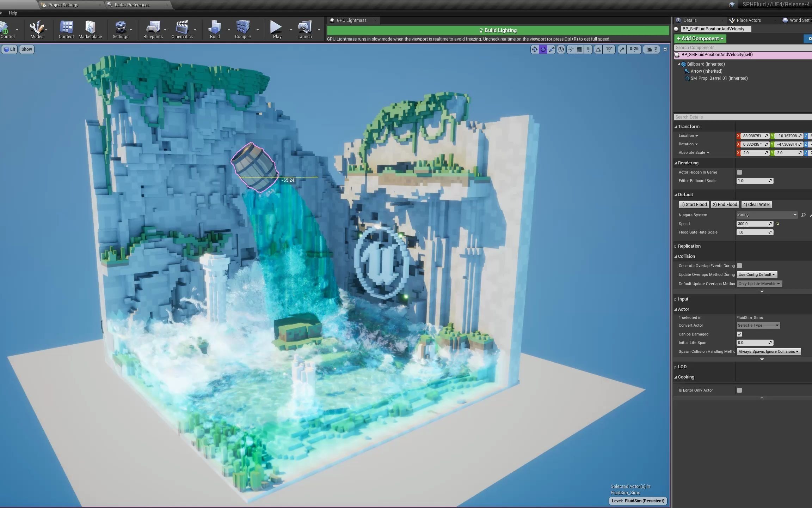Switch to the Editor Preferences tab
Image resolution: width=812 pixels, height=508 pixels.
point(132,5)
